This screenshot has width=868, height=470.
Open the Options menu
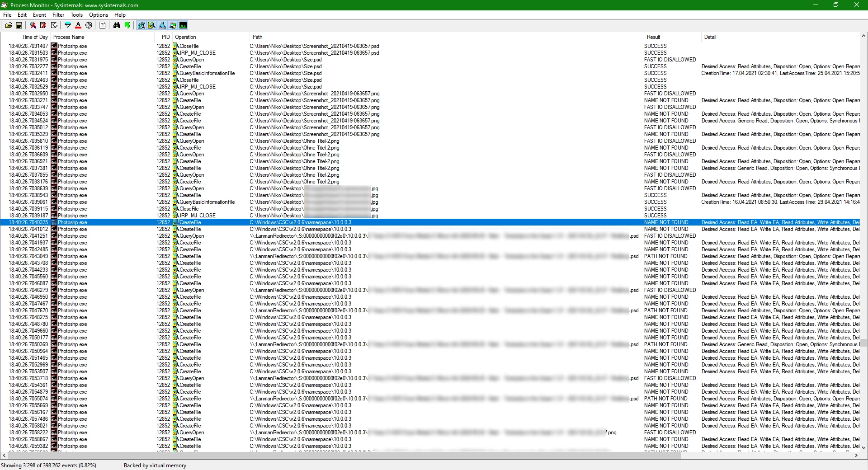click(99, 15)
